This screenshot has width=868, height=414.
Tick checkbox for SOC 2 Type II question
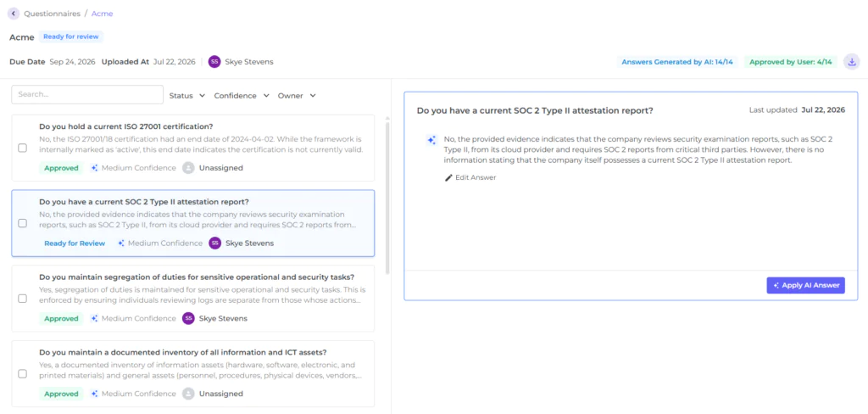23,223
